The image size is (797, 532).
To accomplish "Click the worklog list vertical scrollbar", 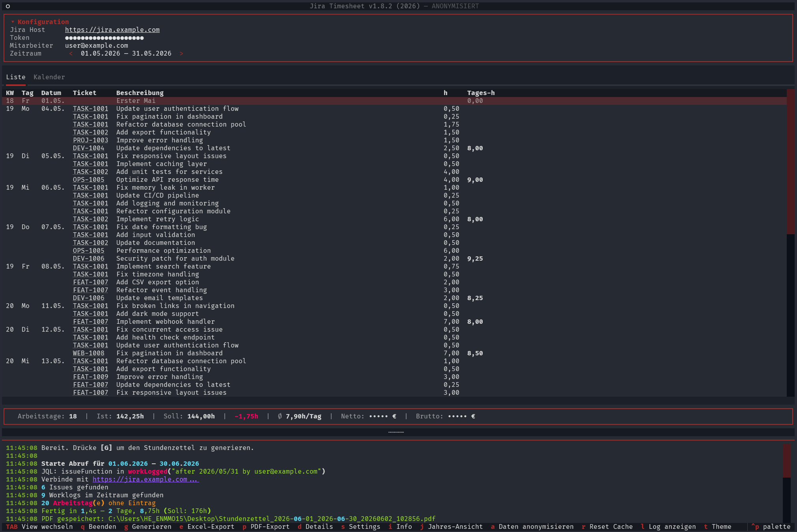I will tap(790, 243).
